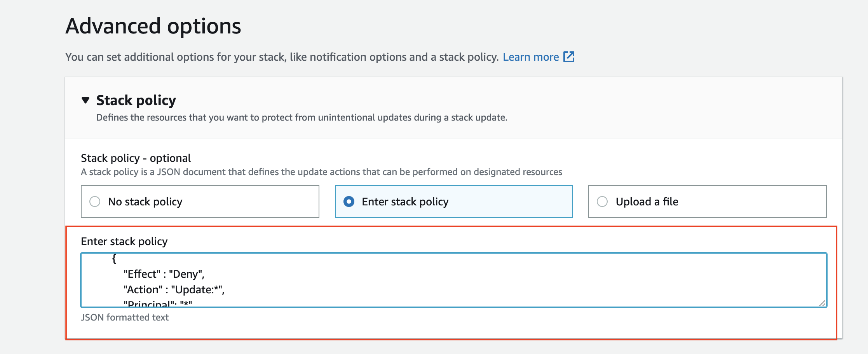Click the external link icon beside Learn more

(x=569, y=57)
